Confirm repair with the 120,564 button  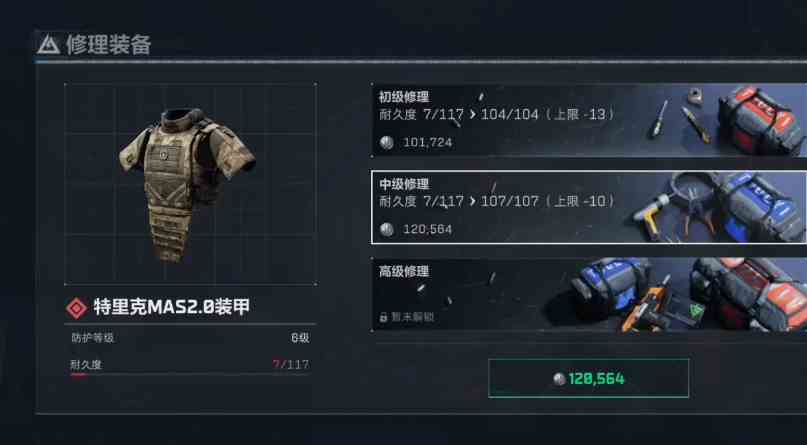[588, 379]
